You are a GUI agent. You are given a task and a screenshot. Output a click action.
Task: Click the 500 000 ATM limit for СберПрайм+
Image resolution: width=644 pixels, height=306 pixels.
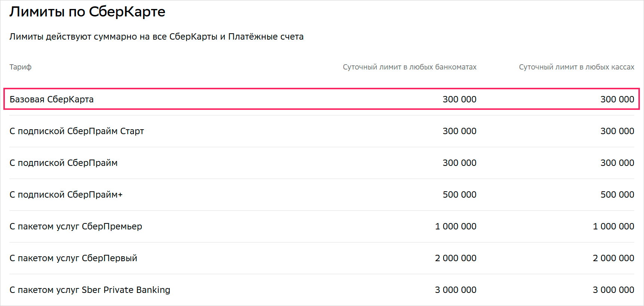pyautogui.click(x=460, y=195)
